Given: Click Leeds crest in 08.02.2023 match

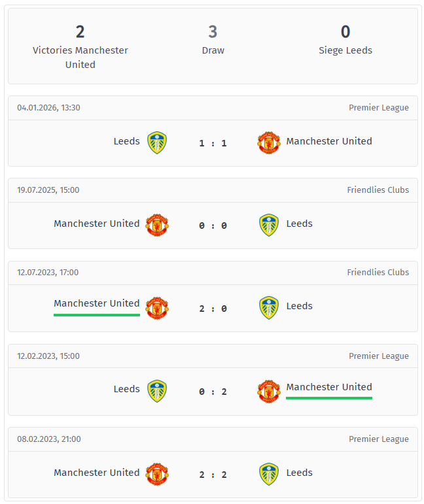Looking at the screenshot, I should (x=268, y=474).
